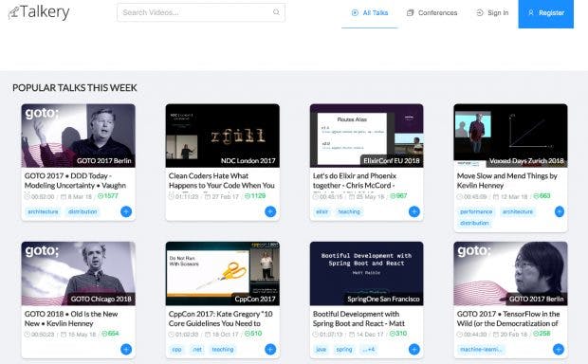
Task: Open SpringOne San Francisco thumbnail
Action: tap(366, 274)
